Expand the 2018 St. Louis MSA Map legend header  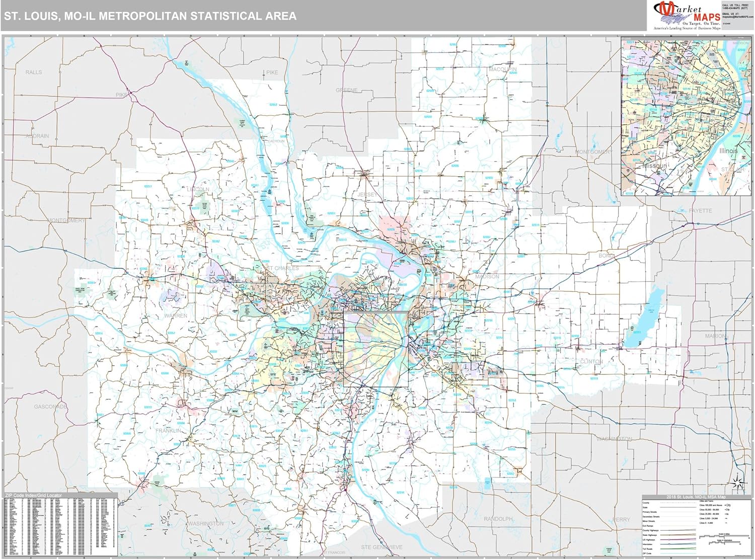[x=696, y=497]
